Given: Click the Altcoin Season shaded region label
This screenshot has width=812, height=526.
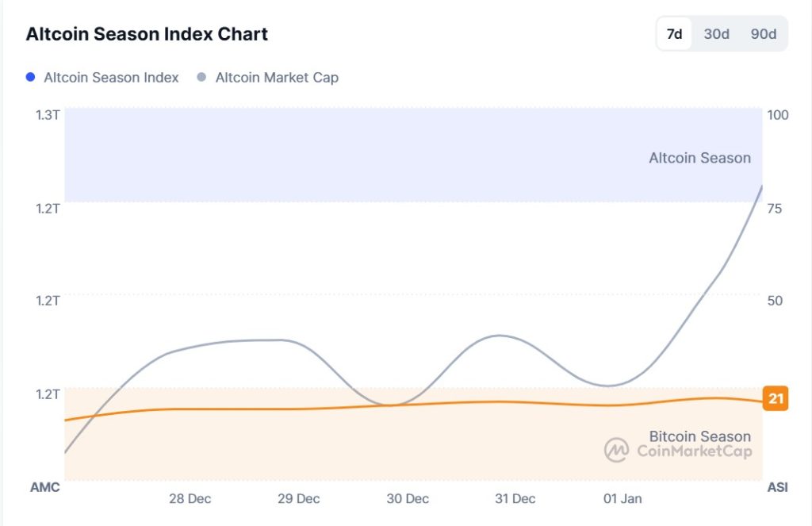Looking at the screenshot, I should click(700, 158).
